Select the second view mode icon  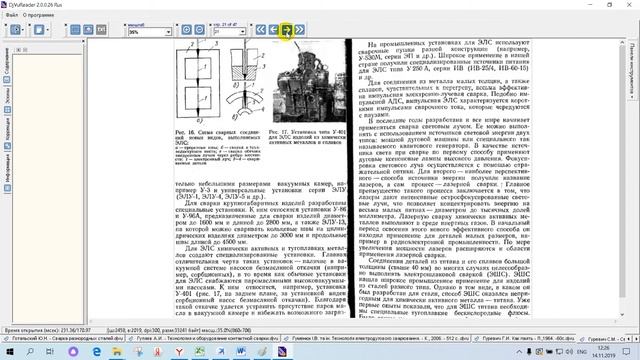88,30
